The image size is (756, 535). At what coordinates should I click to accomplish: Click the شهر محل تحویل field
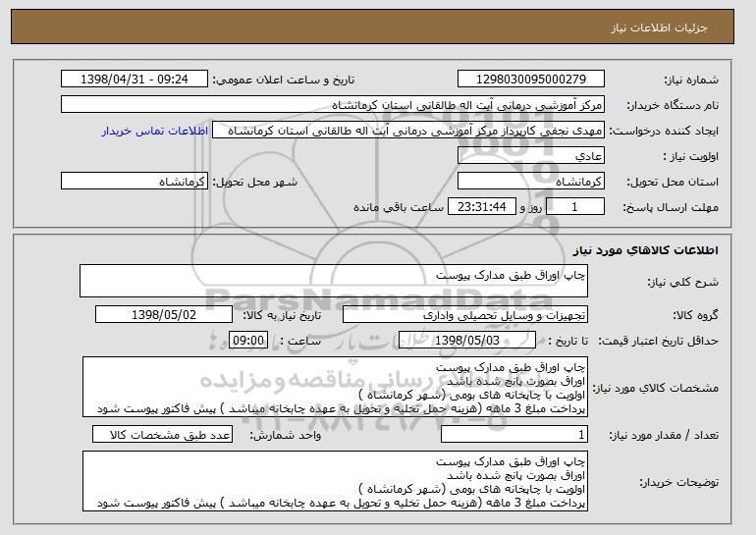click(x=135, y=182)
